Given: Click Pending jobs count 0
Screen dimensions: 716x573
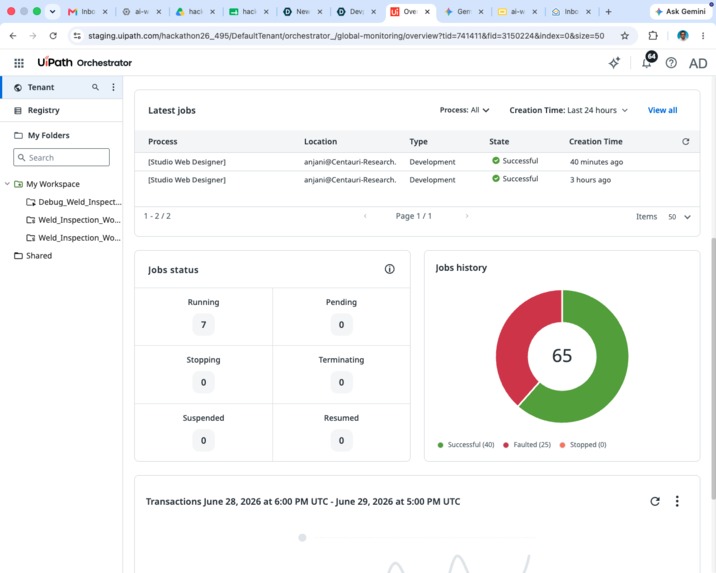Looking at the screenshot, I should pyautogui.click(x=341, y=325).
